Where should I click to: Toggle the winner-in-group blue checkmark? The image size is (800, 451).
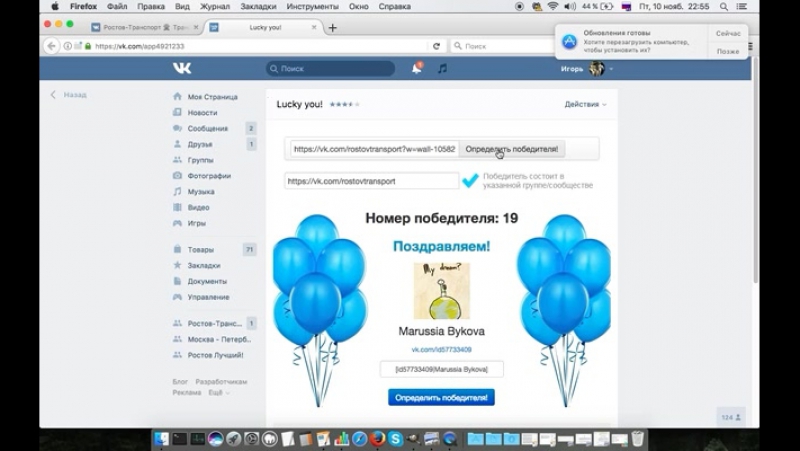tap(470, 181)
